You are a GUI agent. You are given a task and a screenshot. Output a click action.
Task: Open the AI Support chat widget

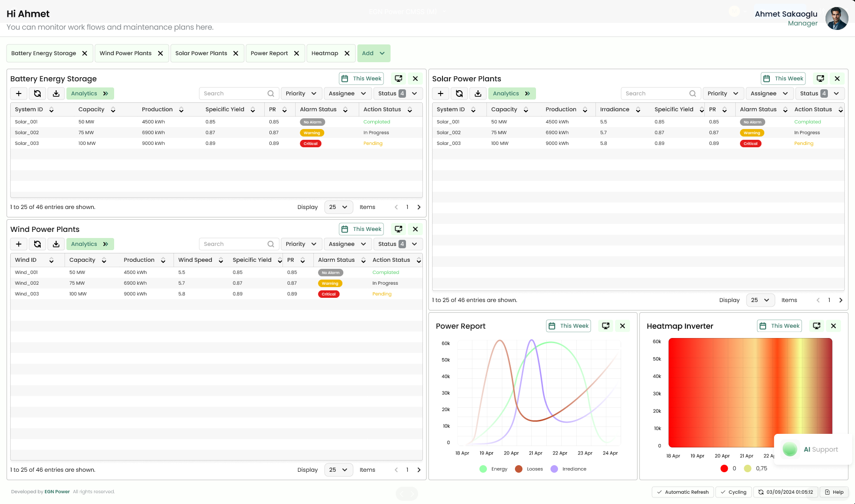(x=813, y=449)
